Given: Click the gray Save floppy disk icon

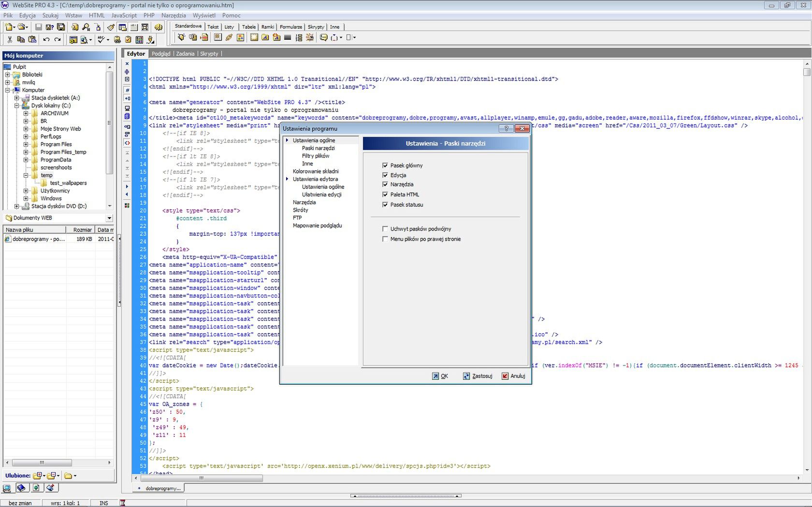Looking at the screenshot, I should tap(39, 27).
